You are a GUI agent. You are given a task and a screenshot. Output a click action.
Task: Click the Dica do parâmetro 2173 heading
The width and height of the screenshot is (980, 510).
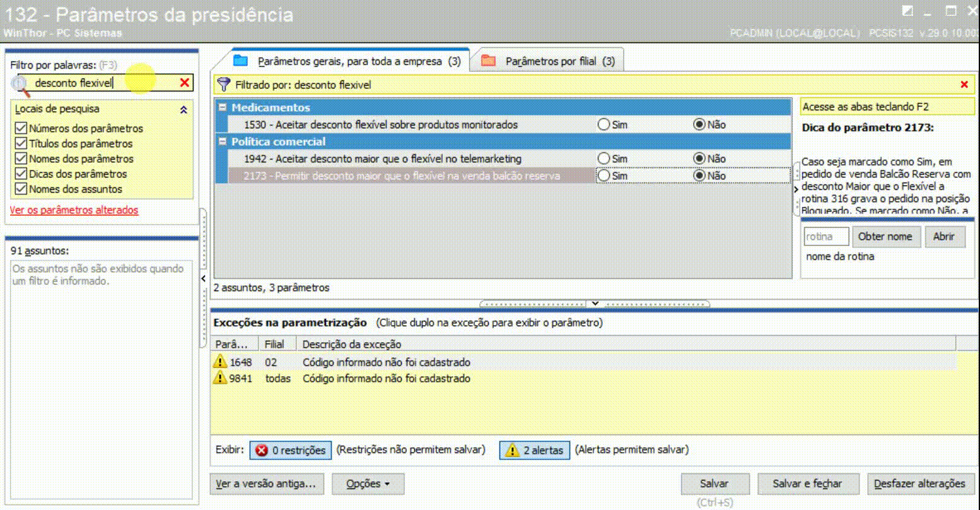point(868,127)
